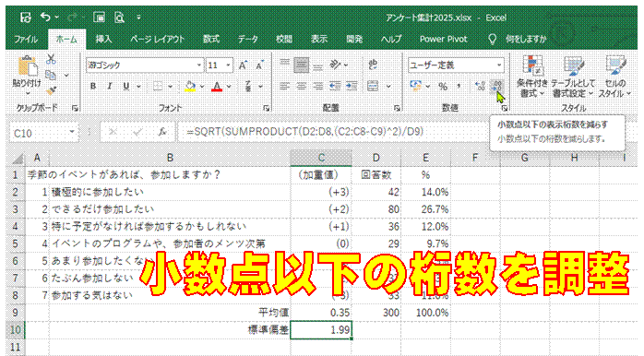Apply percent style with % icon

[x=443, y=86]
